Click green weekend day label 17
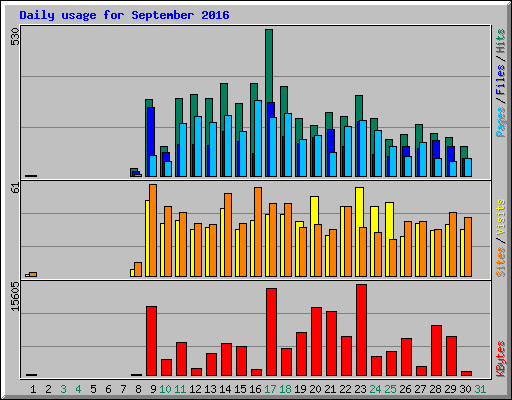This screenshot has width=512, height=400. (x=270, y=389)
